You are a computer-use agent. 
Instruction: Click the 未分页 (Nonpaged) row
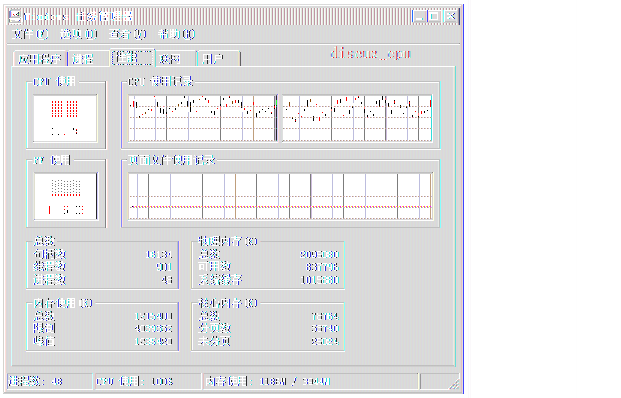[x=269, y=341]
